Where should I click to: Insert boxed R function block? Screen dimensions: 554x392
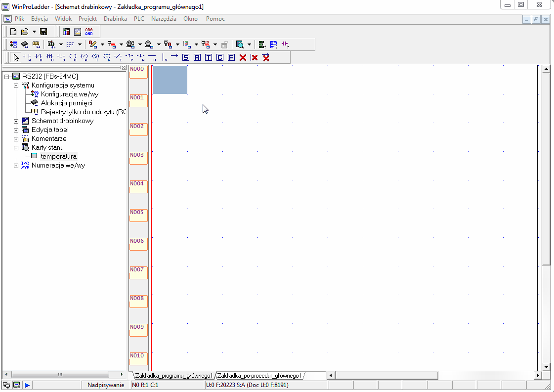pos(197,58)
